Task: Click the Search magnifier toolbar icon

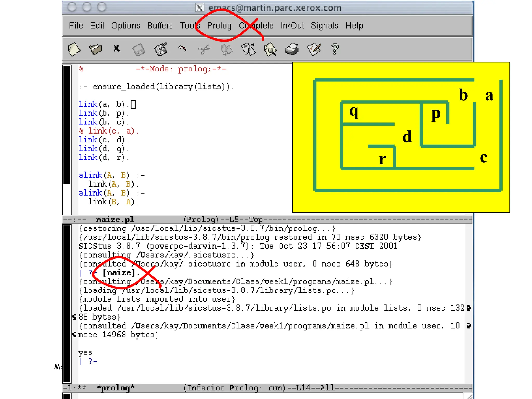Action: (x=270, y=49)
